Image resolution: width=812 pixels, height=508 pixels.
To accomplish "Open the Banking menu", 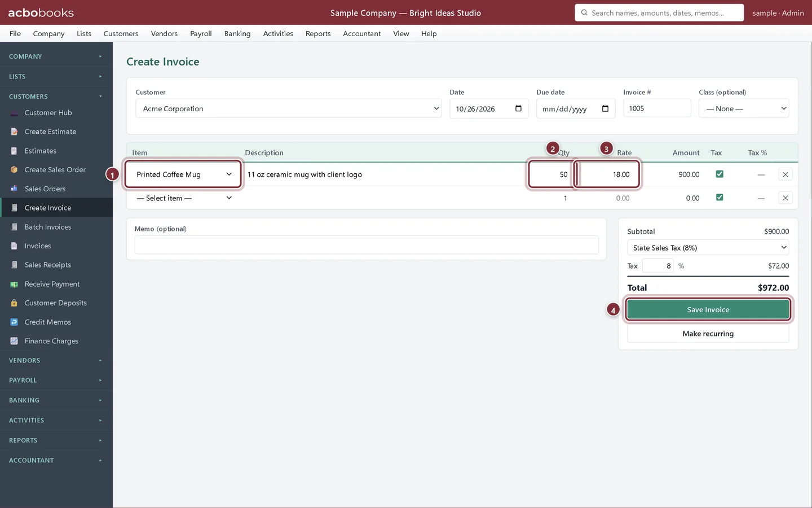I will coord(237,34).
